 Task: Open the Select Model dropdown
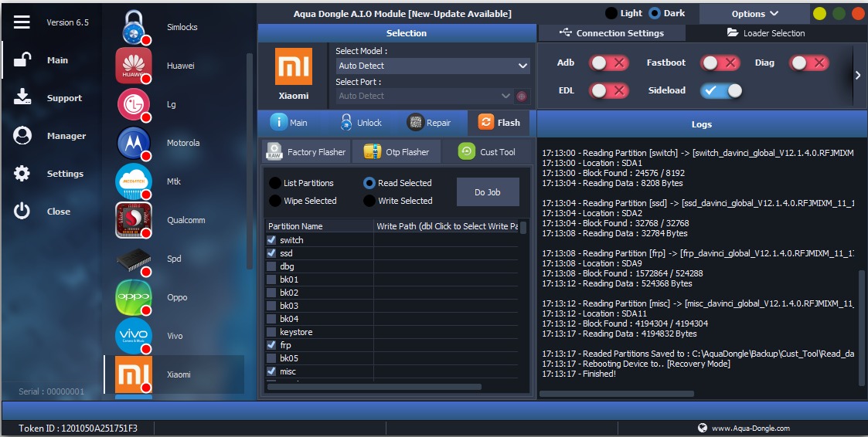[433, 66]
